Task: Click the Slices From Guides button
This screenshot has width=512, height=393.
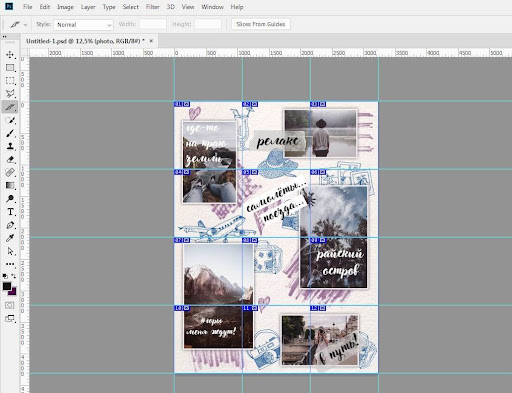Action: (261, 24)
